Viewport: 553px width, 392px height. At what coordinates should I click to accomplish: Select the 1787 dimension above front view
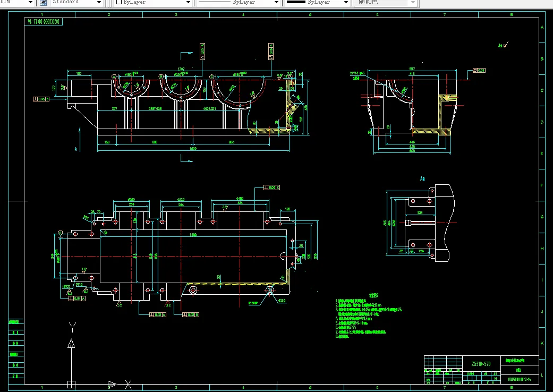pos(181,69)
